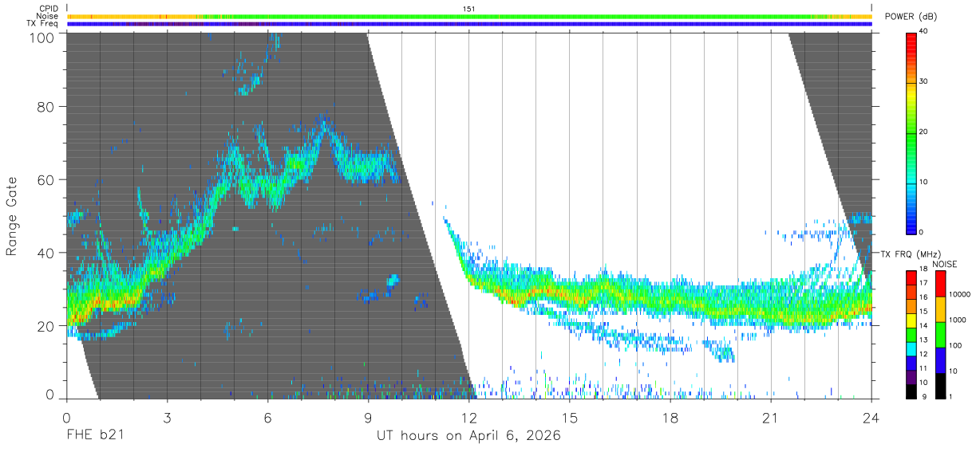Image resolution: width=980 pixels, height=452 pixels.
Task: Click x-axis tick label '9'
Action: (x=368, y=418)
